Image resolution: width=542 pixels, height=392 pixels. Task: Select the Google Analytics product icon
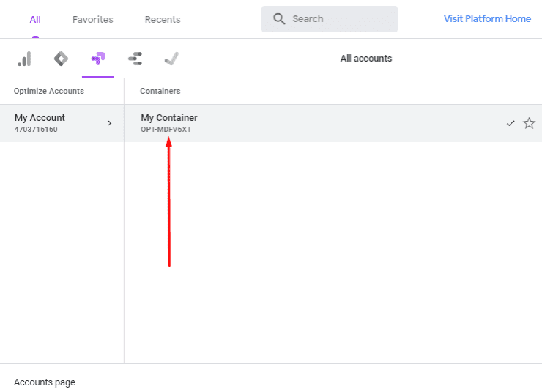click(x=25, y=59)
